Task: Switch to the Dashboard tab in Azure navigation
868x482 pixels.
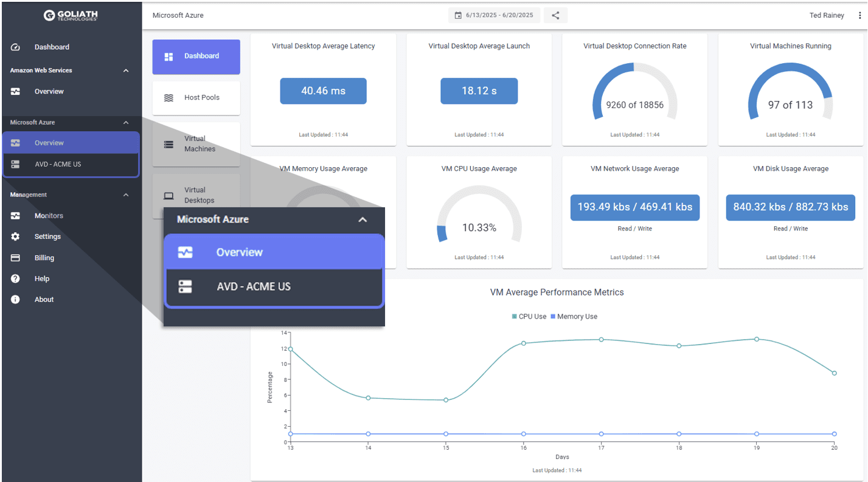Action: coord(196,57)
